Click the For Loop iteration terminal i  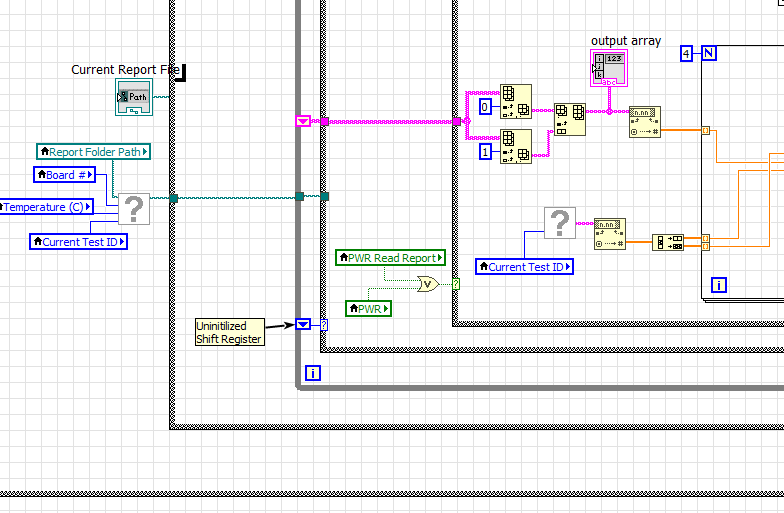click(x=718, y=286)
